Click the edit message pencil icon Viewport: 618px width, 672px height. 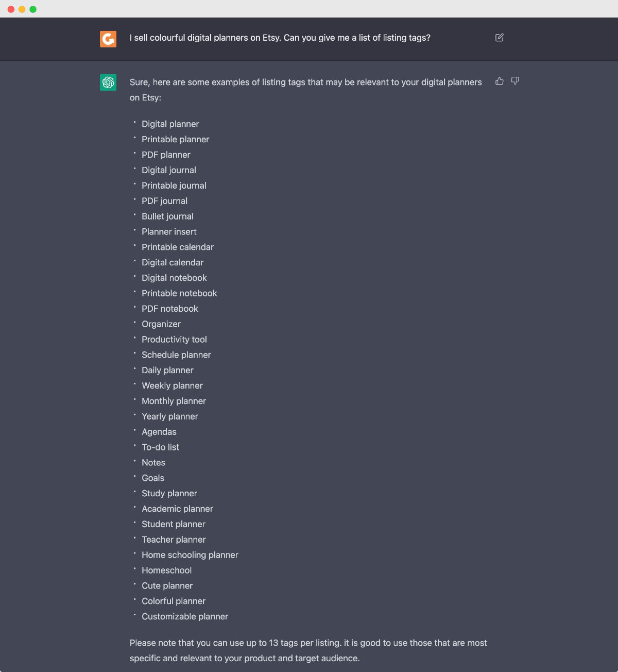pos(499,38)
